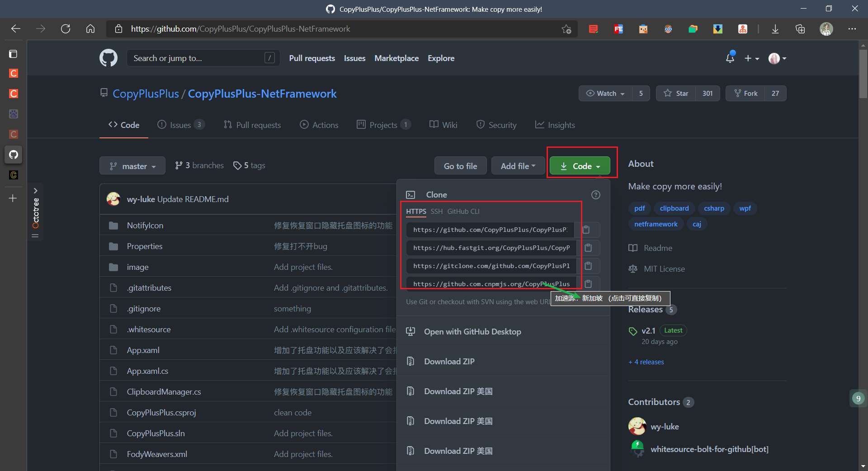Image resolution: width=868 pixels, height=471 pixels.
Task: Copy the hub.fastgit.org clone URL
Action: [x=588, y=248]
